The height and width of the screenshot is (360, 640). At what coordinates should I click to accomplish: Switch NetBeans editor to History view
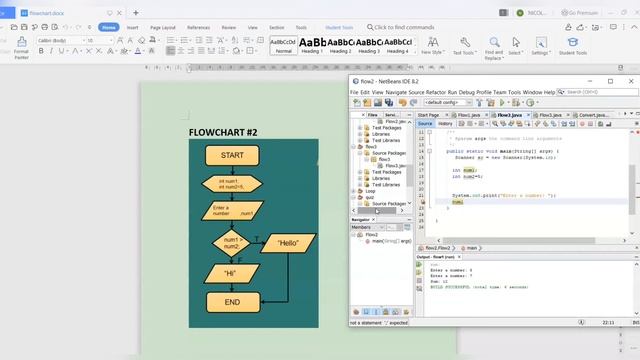pyautogui.click(x=445, y=124)
